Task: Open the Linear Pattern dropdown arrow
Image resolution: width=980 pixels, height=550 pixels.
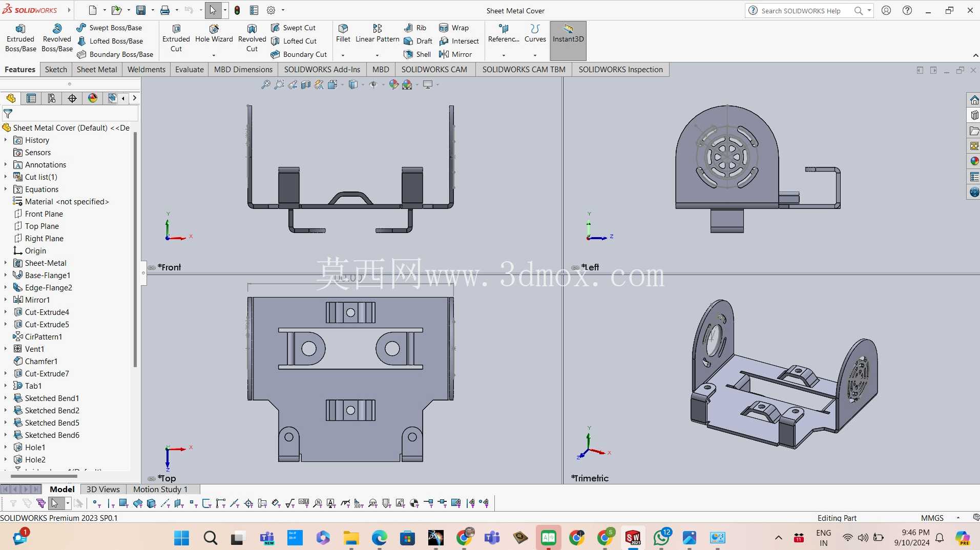Action: [377, 55]
